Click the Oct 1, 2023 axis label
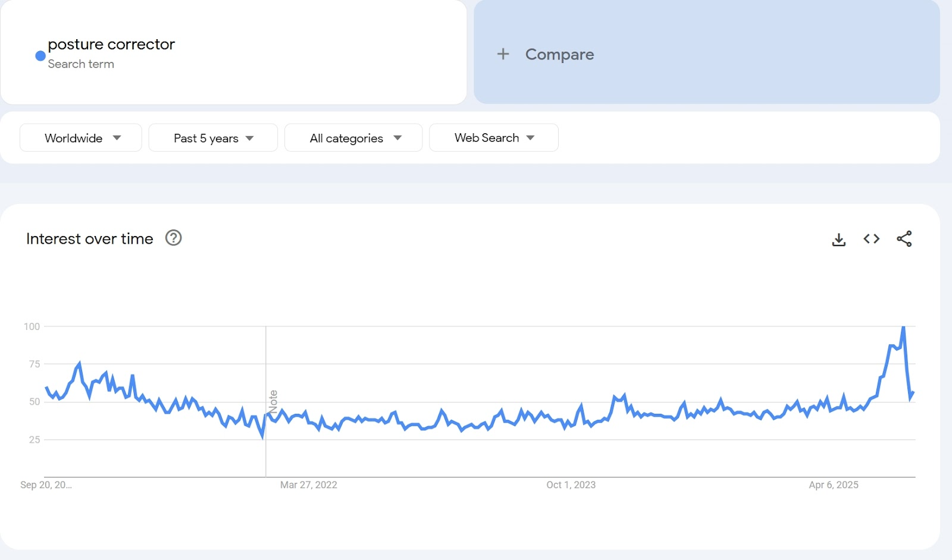Screen dimensions: 952x560 pyautogui.click(x=571, y=485)
